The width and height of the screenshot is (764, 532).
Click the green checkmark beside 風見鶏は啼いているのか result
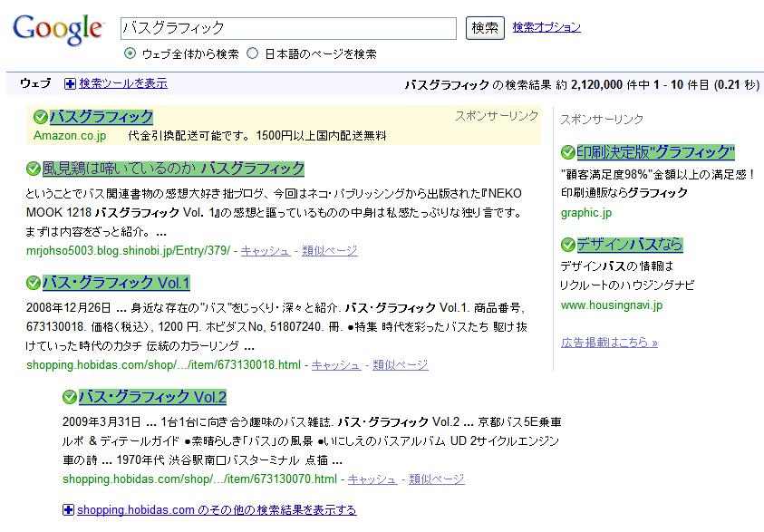tap(34, 169)
